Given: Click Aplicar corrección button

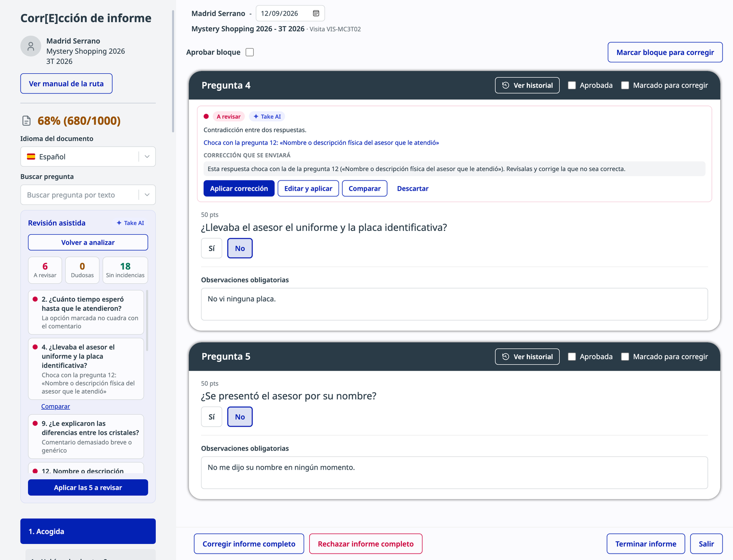Looking at the screenshot, I should pos(239,188).
